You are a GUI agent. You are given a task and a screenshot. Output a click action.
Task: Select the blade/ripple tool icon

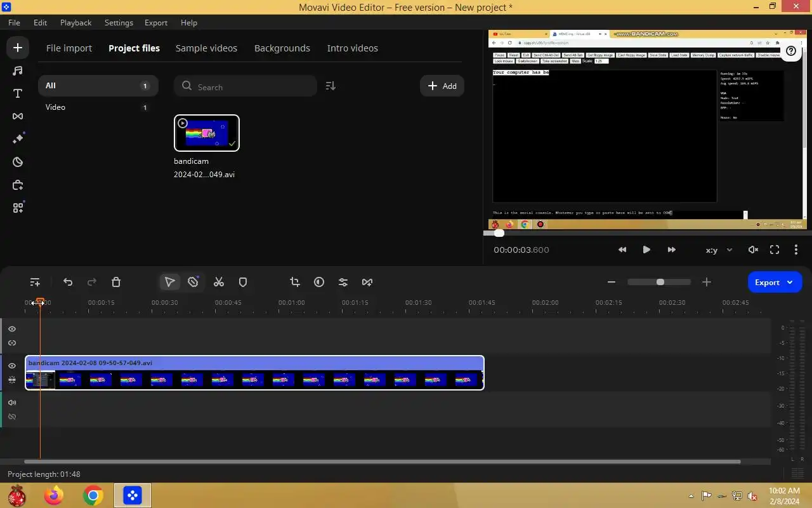(193, 282)
